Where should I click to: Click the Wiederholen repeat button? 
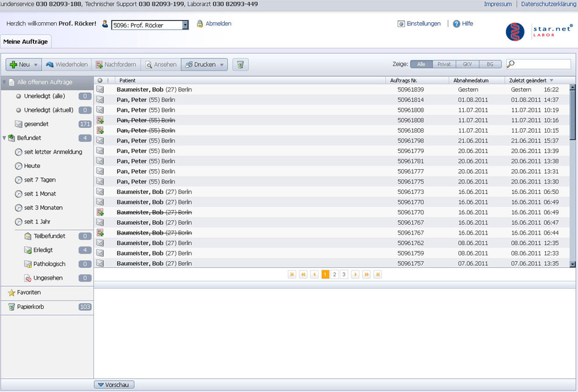(x=67, y=65)
